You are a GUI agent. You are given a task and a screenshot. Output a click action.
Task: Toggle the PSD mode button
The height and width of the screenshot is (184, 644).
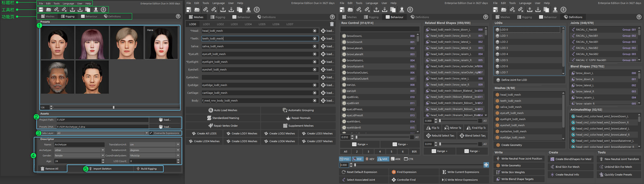tap(345, 159)
